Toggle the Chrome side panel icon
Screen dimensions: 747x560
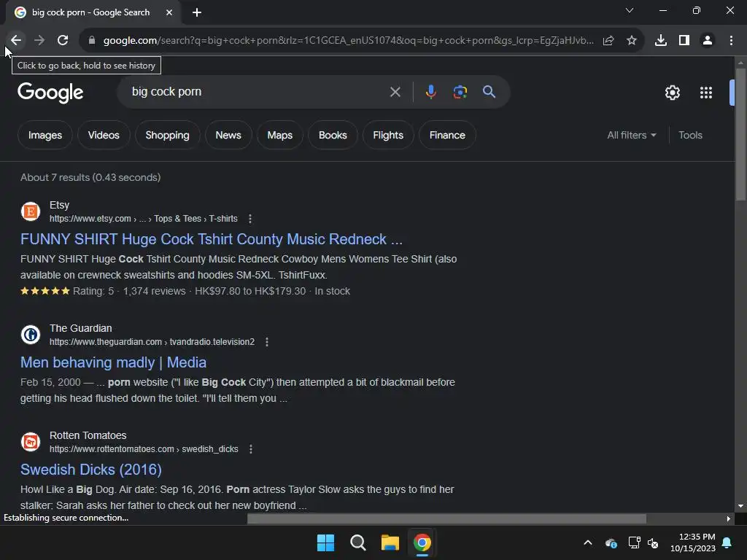tap(684, 41)
